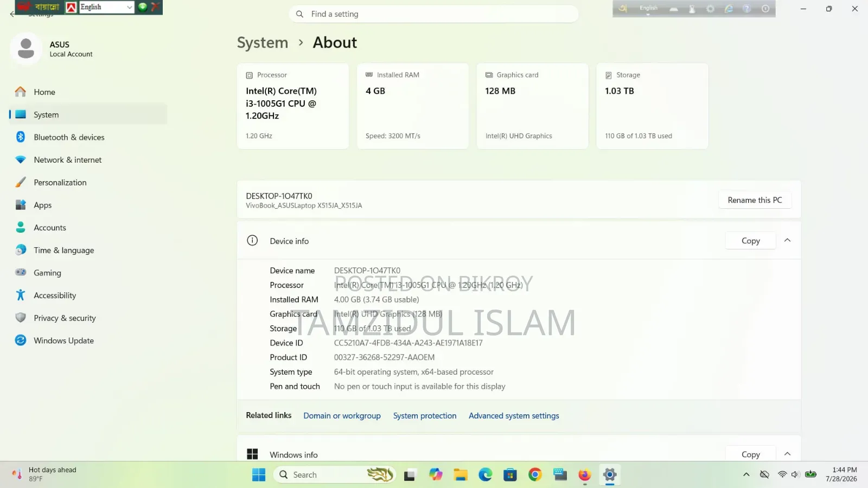Image resolution: width=868 pixels, height=488 pixels.
Task: Click the Avro toolbar Internet Explorer-style icon
Action: coord(729,9)
